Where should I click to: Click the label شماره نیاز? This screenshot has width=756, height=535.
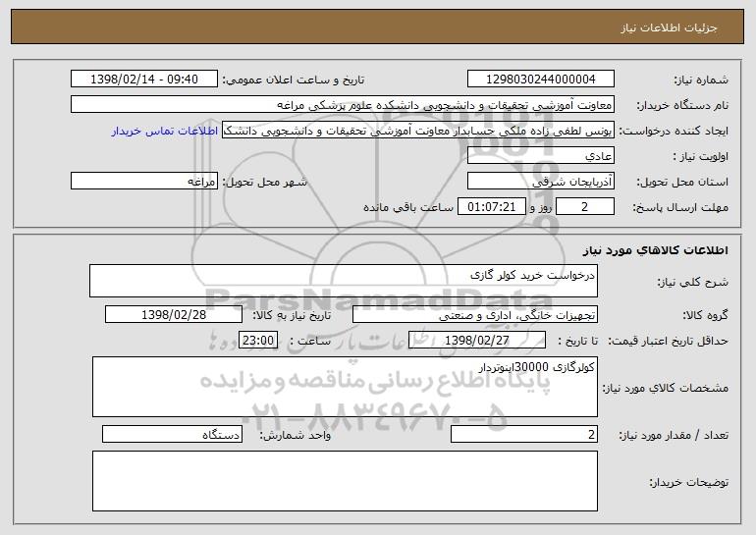pyautogui.click(x=701, y=80)
